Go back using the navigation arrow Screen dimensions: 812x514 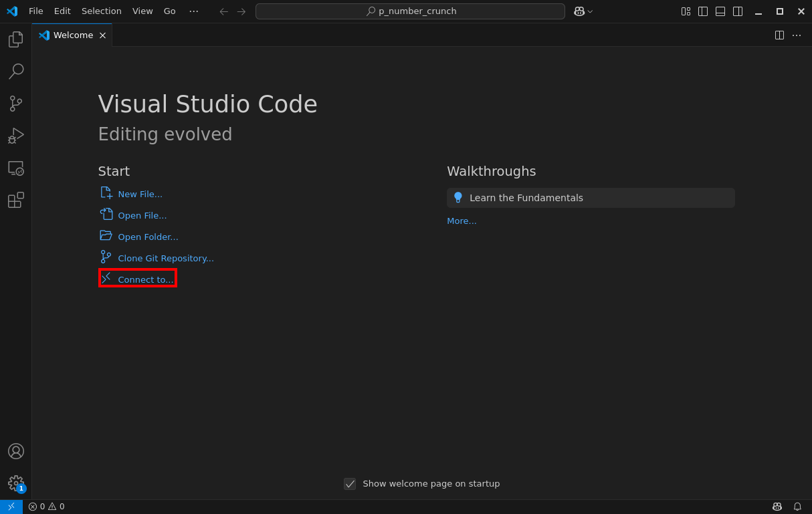coord(224,11)
